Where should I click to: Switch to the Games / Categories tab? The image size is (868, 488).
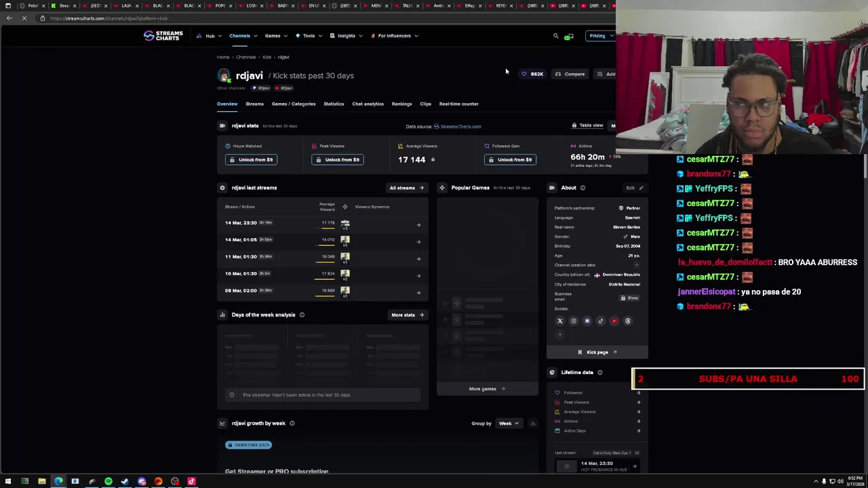(294, 104)
